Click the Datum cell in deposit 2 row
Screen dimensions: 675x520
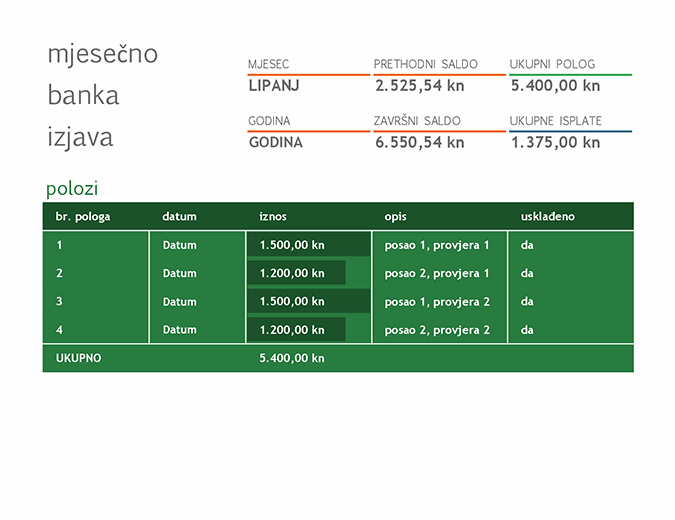coord(180,273)
